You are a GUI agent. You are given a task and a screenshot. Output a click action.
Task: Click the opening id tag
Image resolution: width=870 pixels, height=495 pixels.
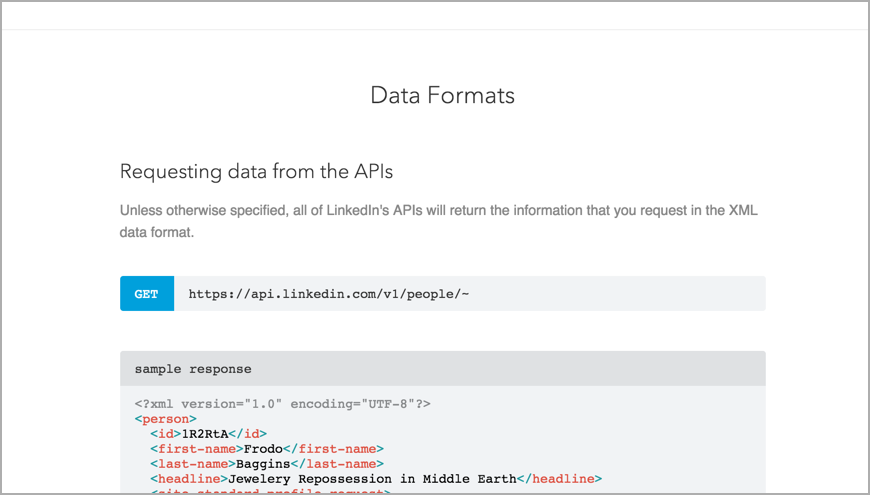[x=166, y=434]
